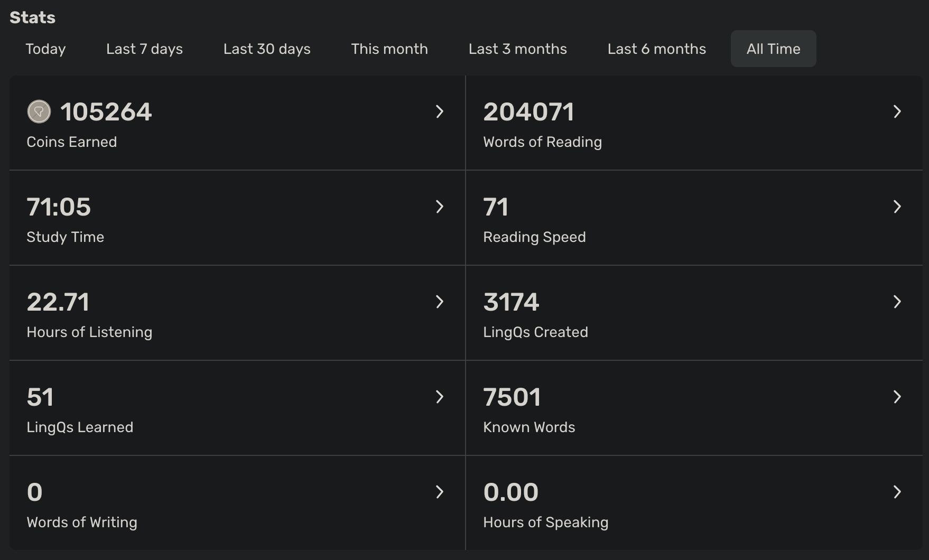Select the Last 7 days tab
The width and height of the screenshot is (929, 560).
(x=144, y=49)
